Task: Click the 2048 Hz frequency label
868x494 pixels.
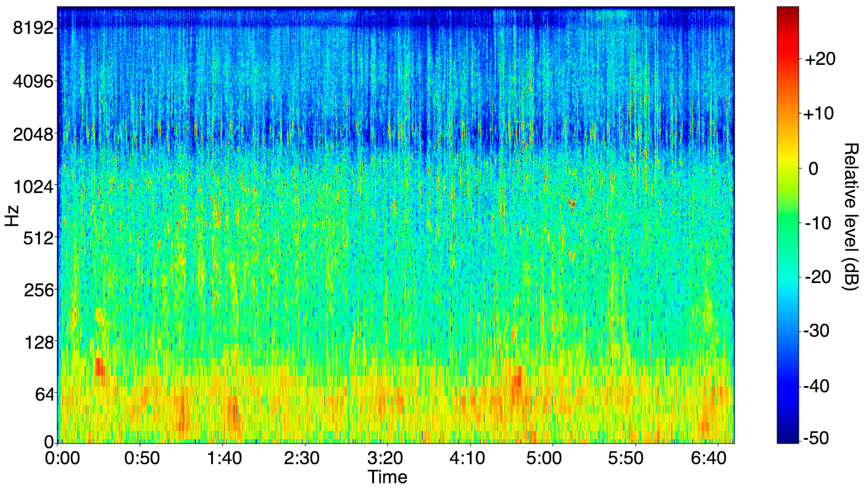Action: 33,135
